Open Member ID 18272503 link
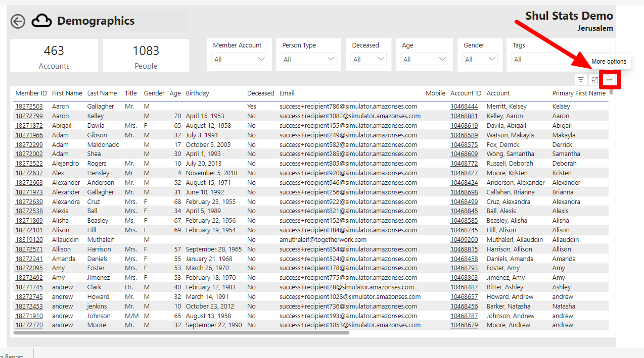 tap(29, 107)
